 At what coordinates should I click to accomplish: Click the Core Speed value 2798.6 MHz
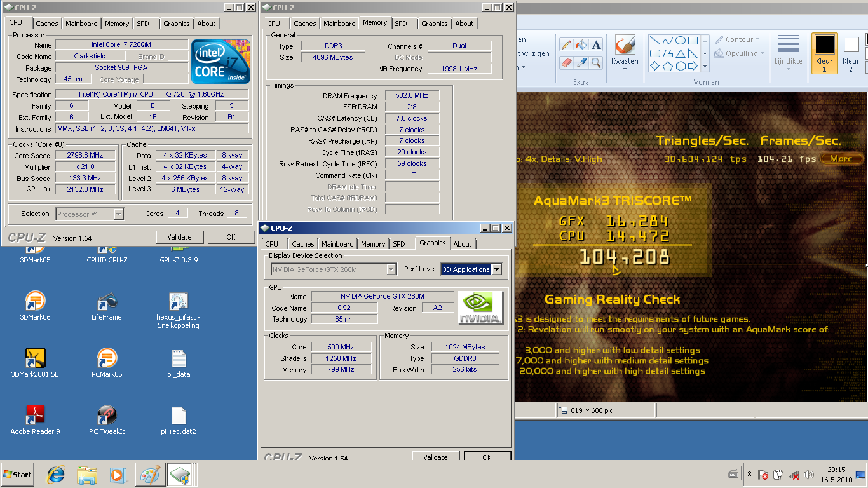pyautogui.click(x=85, y=155)
